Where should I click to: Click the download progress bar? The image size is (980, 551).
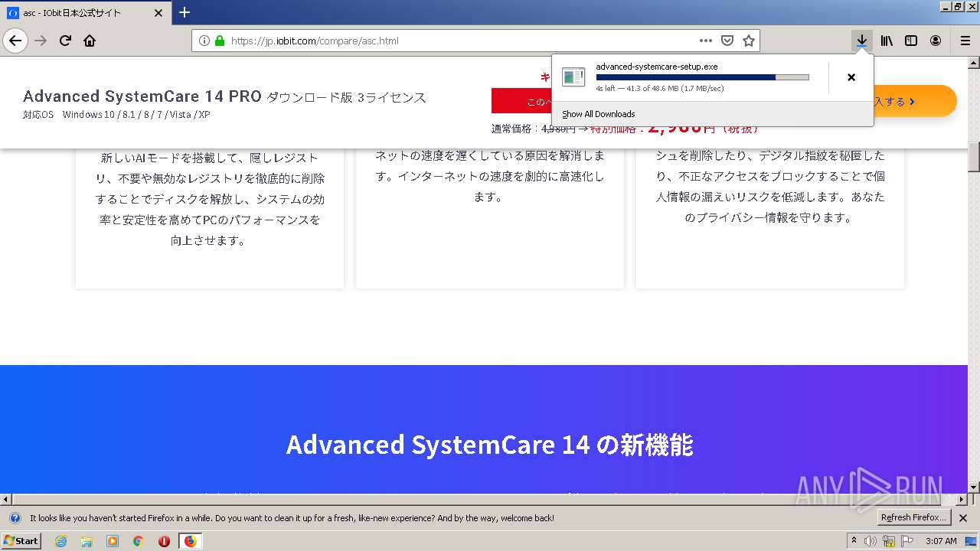tap(702, 77)
